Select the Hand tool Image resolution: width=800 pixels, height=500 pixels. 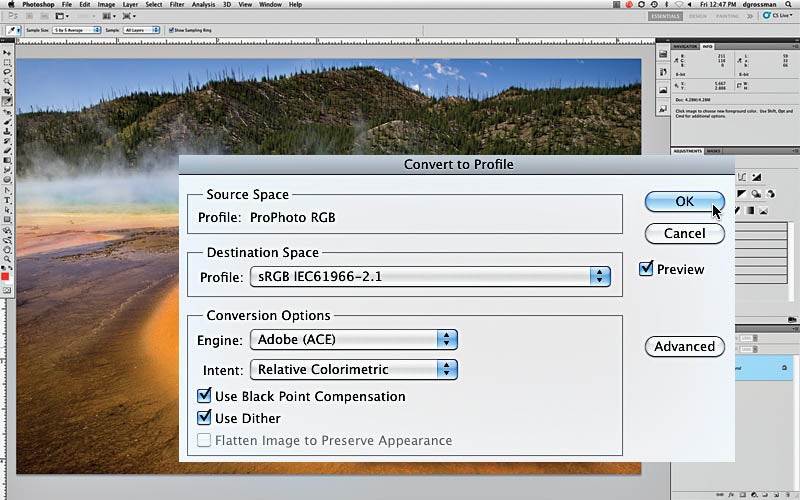[7, 250]
